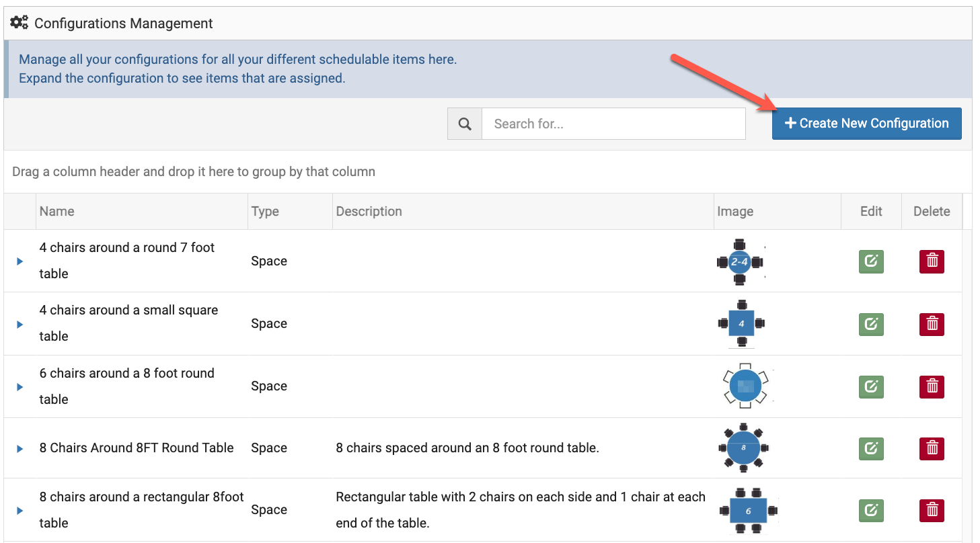
Task: Click the Space type in the round 7 foot table row
Action: [269, 261]
